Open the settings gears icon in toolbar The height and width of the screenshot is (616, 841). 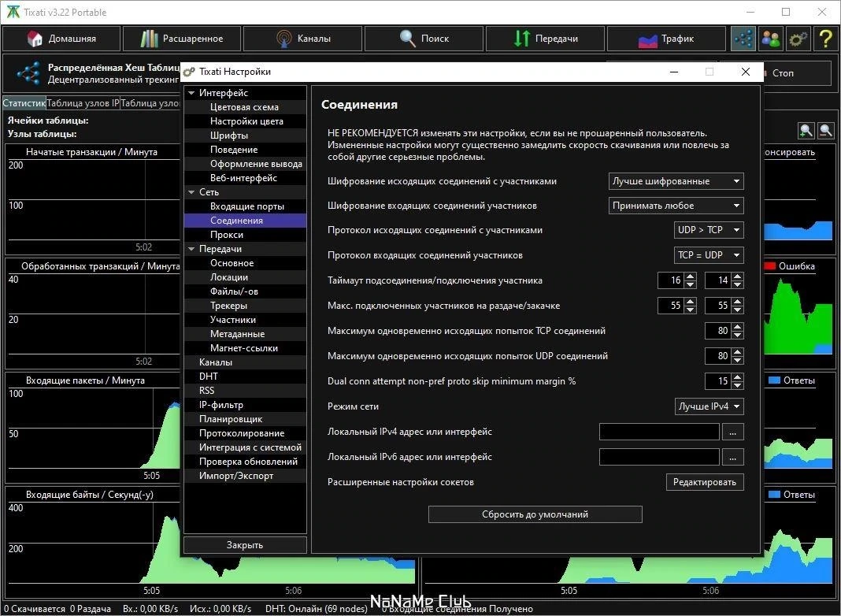(x=798, y=39)
